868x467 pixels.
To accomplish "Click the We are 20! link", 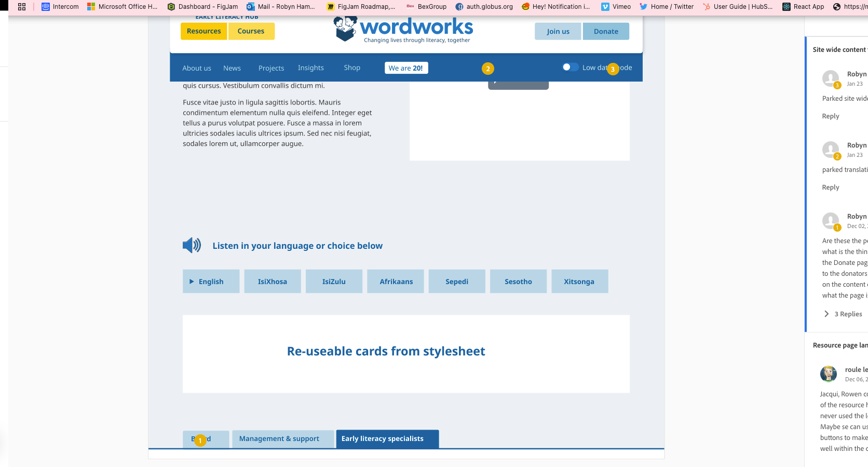I will pos(406,68).
